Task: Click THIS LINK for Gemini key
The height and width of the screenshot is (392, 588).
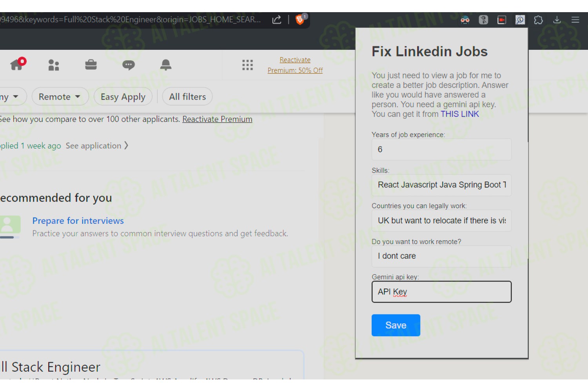Action: tap(460, 114)
